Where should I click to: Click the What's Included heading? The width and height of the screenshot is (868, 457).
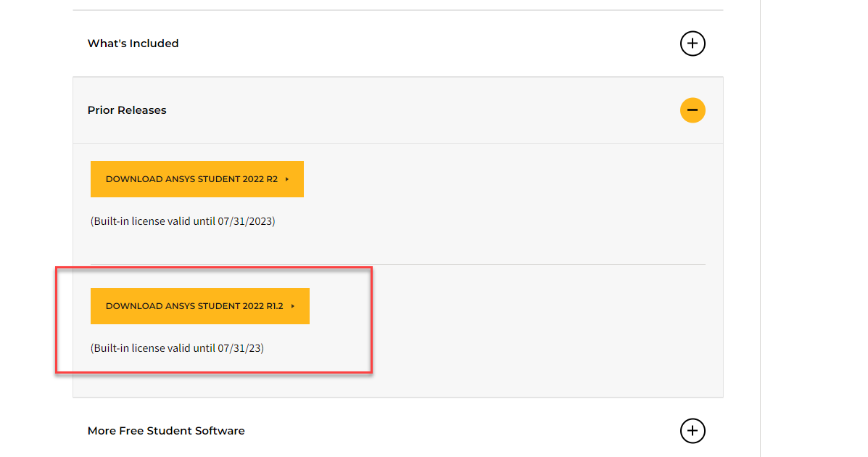click(133, 44)
